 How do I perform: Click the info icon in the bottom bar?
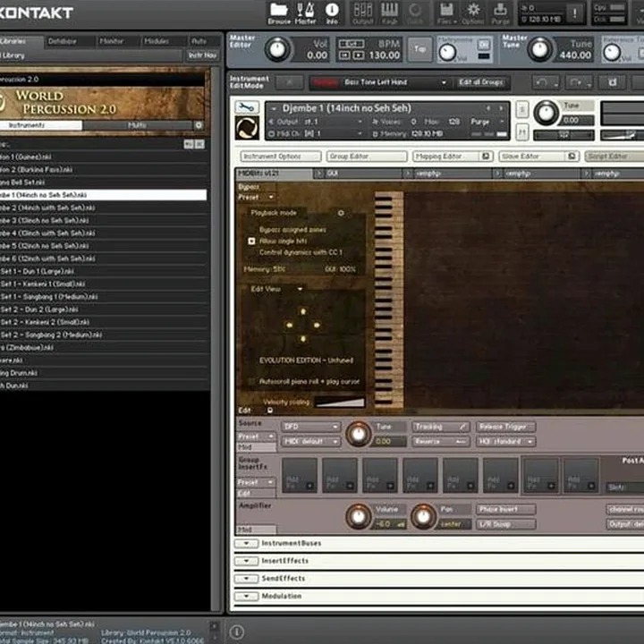(236, 631)
